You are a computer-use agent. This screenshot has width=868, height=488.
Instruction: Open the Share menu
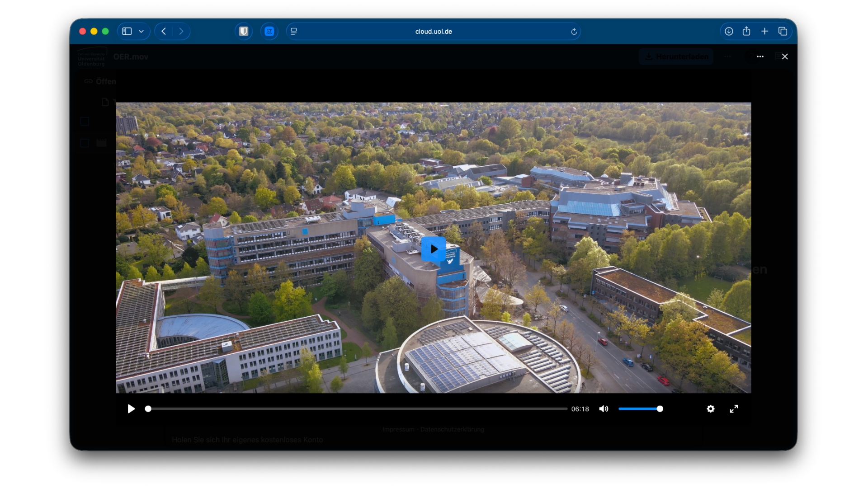click(746, 31)
